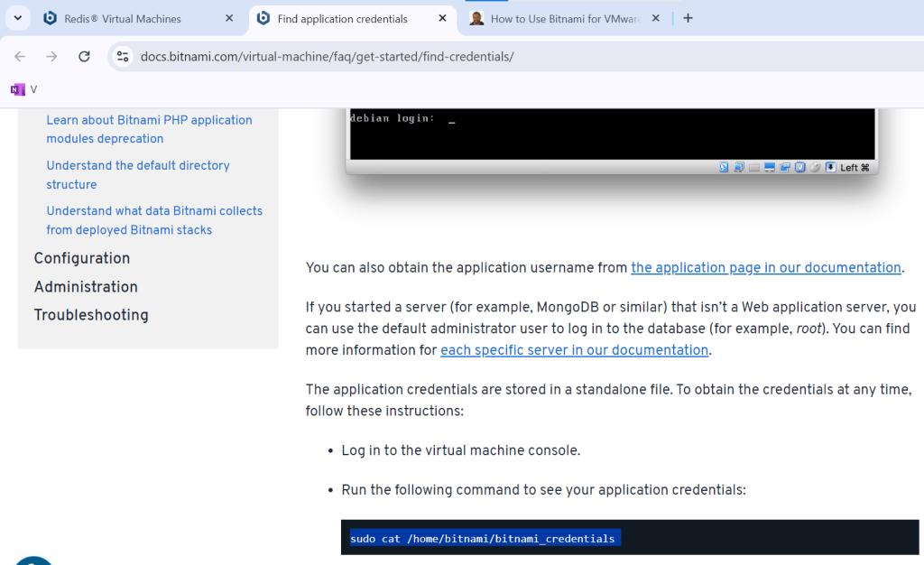Viewport: 924px width, 565px height.
Task: Expand the Troubleshooting sidebar section
Action: 91,315
